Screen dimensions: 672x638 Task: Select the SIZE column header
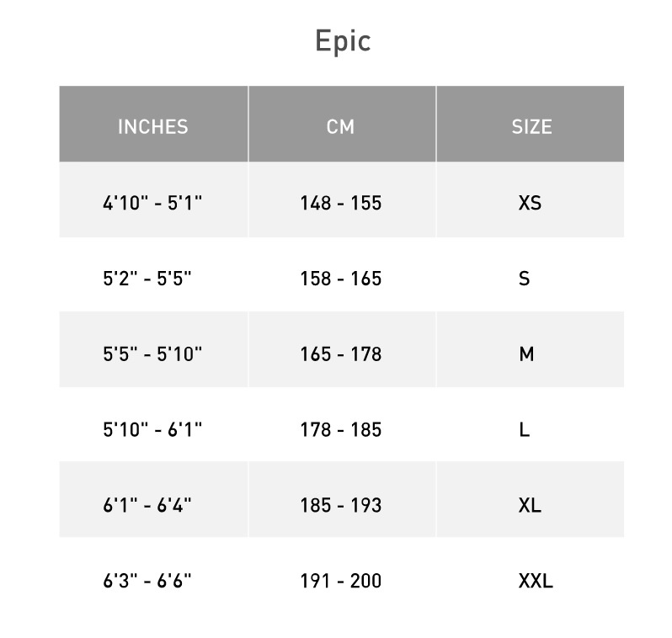click(x=531, y=126)
